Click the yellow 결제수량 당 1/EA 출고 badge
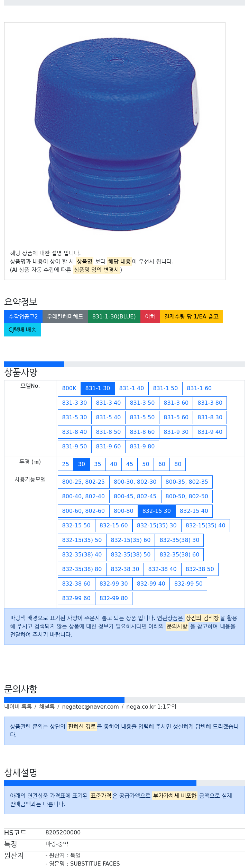Image resolution: width=249 pixels, height=868 pixels. click(191, 317)
